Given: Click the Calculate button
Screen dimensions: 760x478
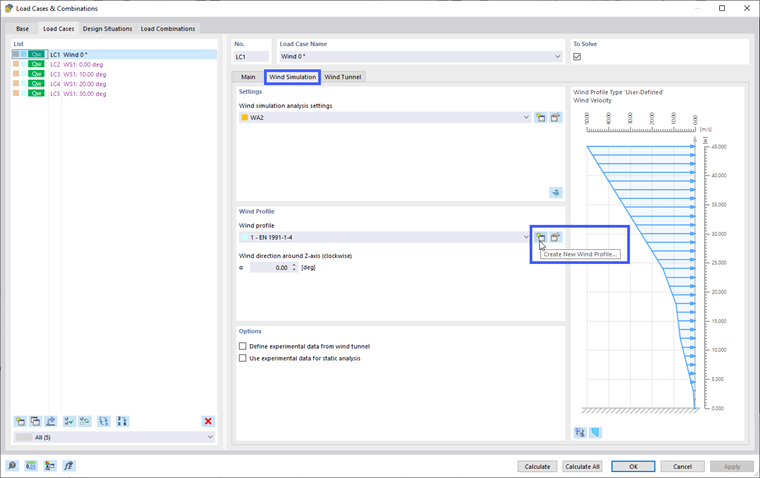Looking at the screenshot, I should (538, 466).
